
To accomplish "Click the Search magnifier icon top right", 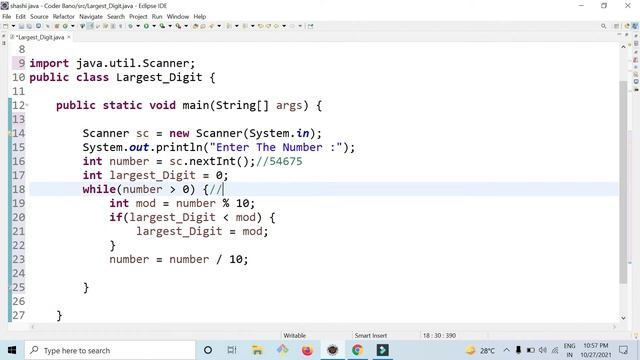I will click(603, 26).
